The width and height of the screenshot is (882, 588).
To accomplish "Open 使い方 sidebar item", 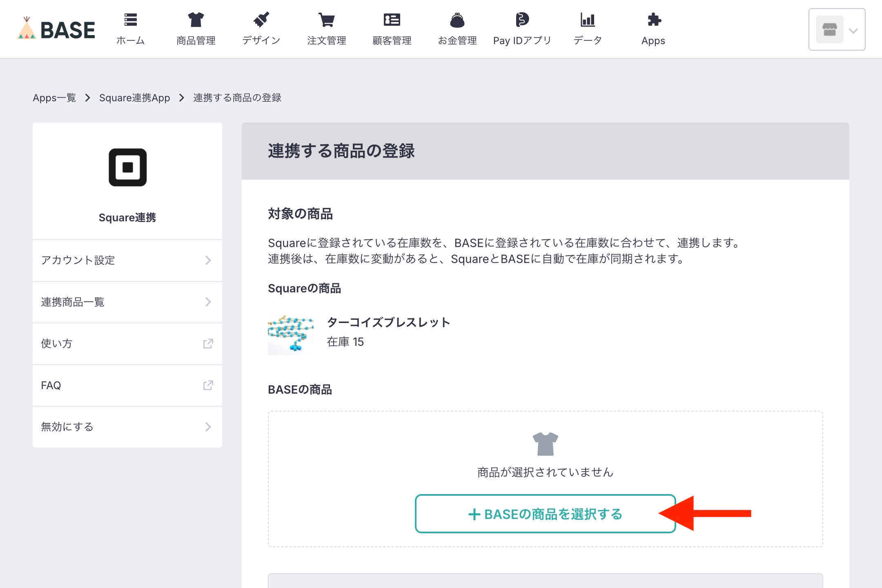I will (127, 343).
